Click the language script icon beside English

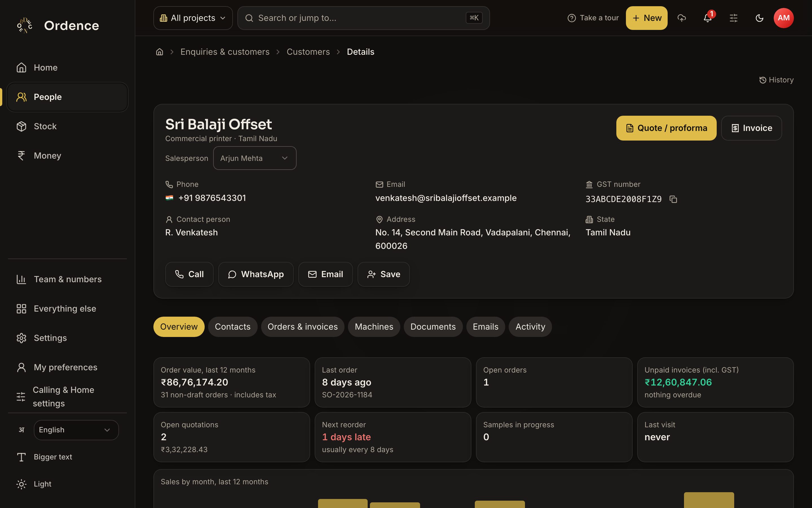pos(21,430)
